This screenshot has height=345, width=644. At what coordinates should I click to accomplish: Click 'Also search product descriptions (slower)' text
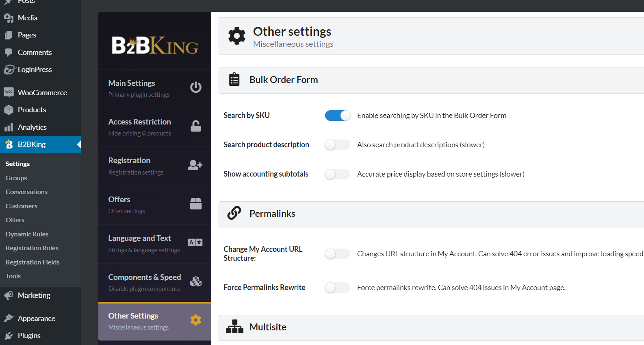421,145
